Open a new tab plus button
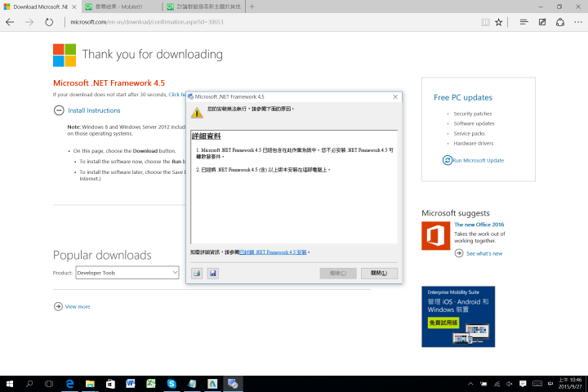 tap(252, 7)
